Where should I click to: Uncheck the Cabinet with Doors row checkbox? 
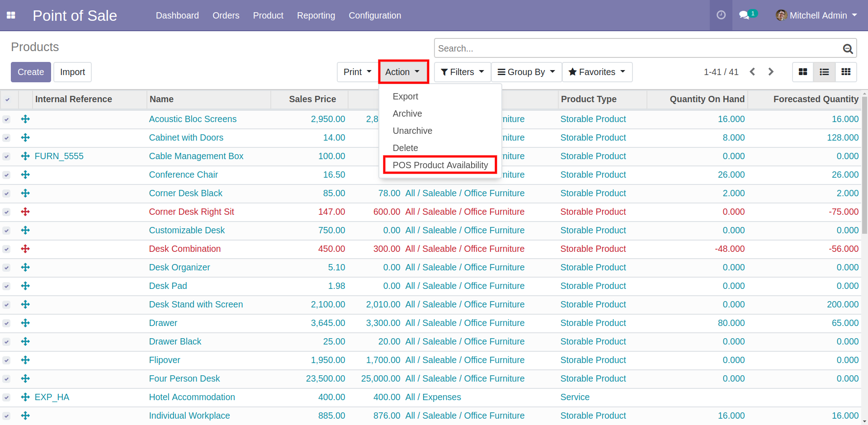tap(6, 138)
